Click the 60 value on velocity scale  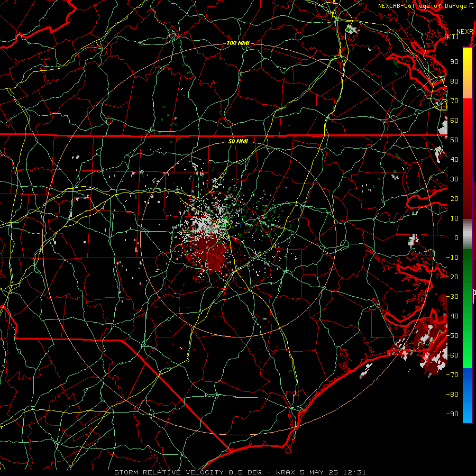454,121
